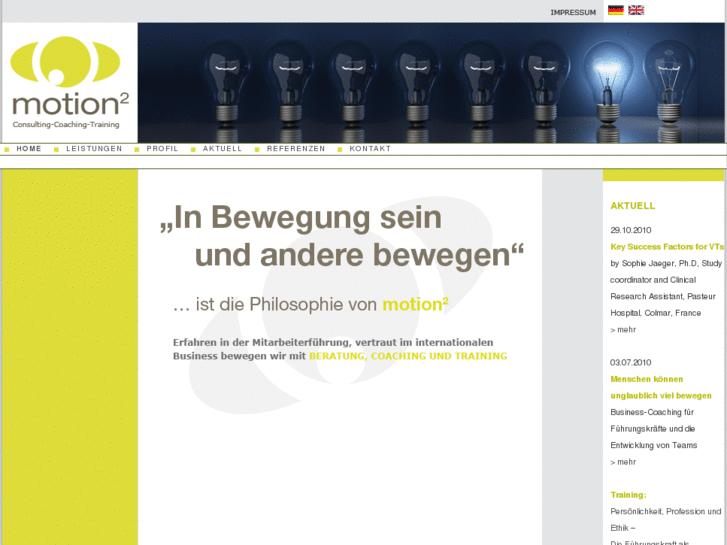Open the Leistungen menu item
The height and width of the screenshot is (545, 727).
coord(94,148)
